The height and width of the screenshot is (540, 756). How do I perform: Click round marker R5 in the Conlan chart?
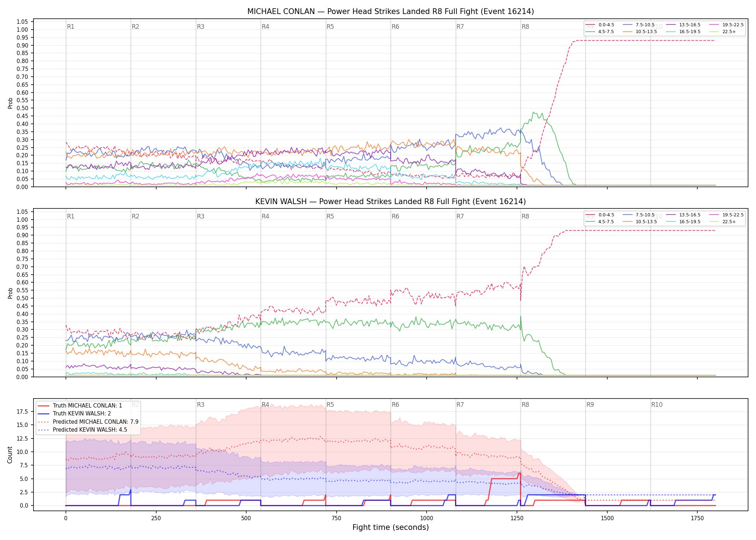click(330, 27)
